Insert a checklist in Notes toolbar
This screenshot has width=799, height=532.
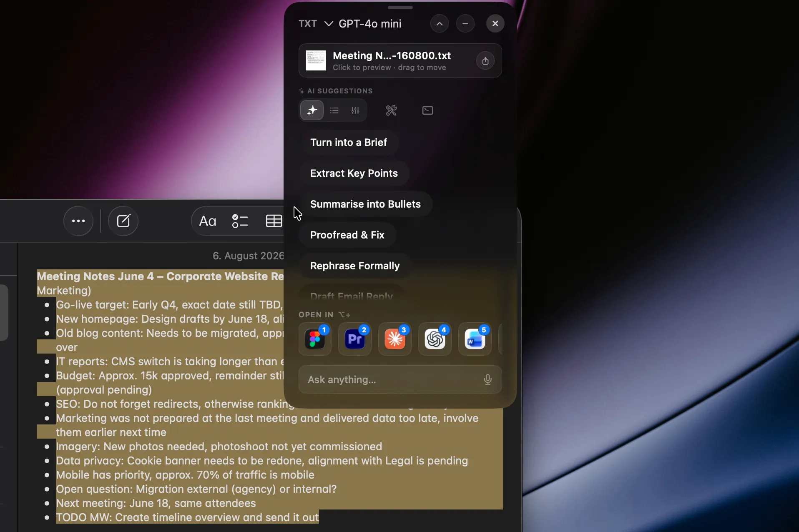240,221
